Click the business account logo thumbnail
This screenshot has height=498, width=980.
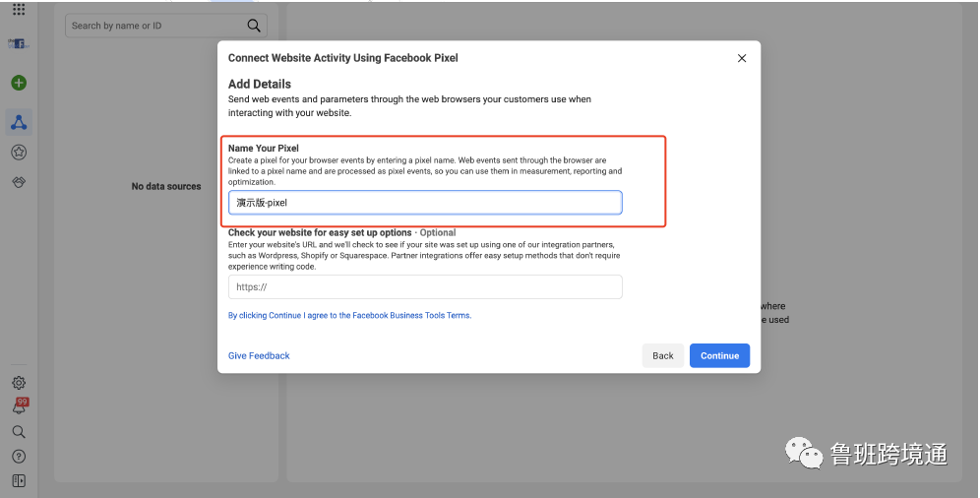[19, 43]
